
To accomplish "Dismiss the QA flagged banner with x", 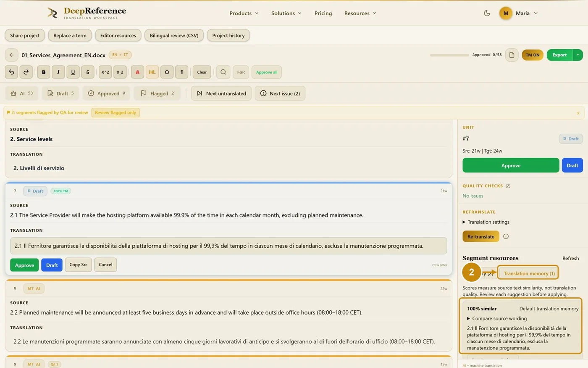I will click(x=578, y=113).
